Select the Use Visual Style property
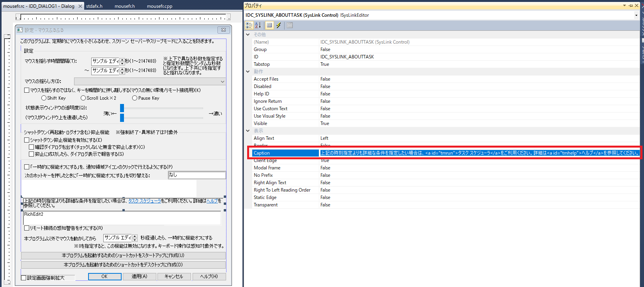 446,116
